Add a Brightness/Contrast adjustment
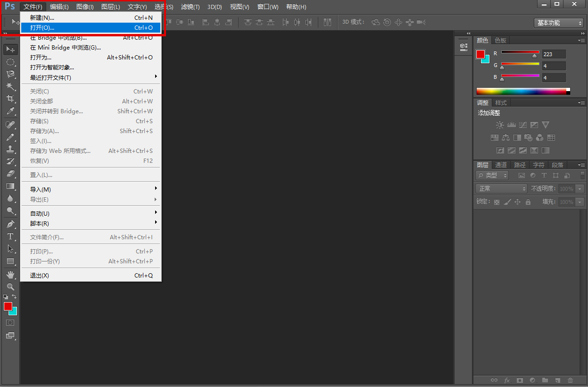Screen dimensions: 588x387 click(x=500, y=125)
